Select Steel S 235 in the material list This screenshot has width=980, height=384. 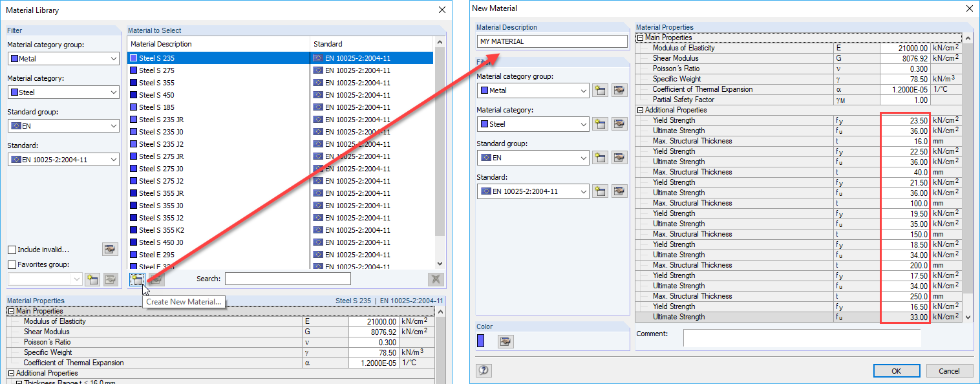280,58
